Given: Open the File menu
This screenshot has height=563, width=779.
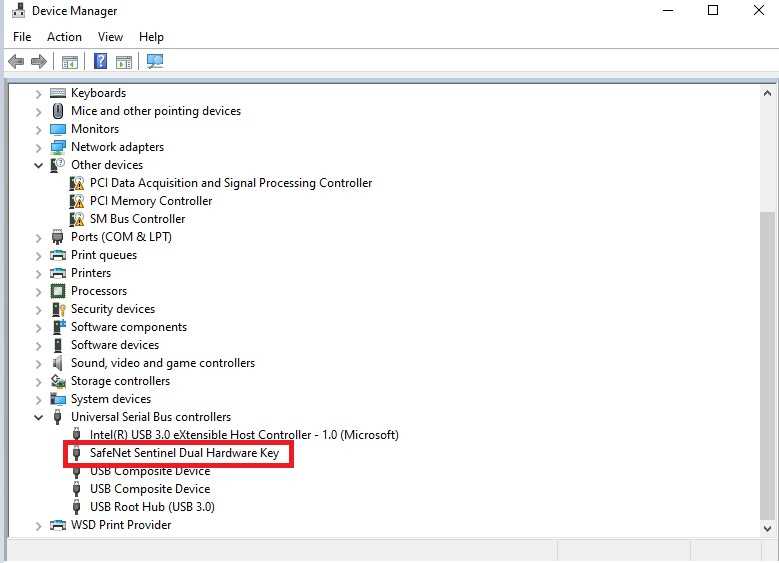Looking at the screenshot, I should (x=22, y=37).
